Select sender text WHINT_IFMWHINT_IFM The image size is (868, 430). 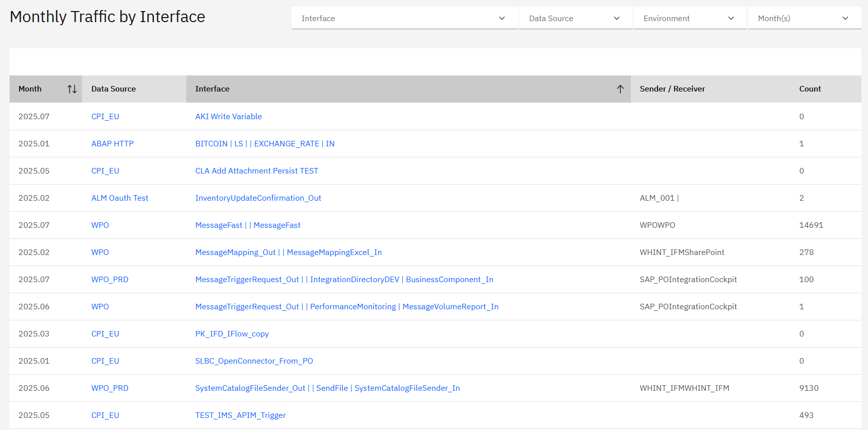coord(685,388)
